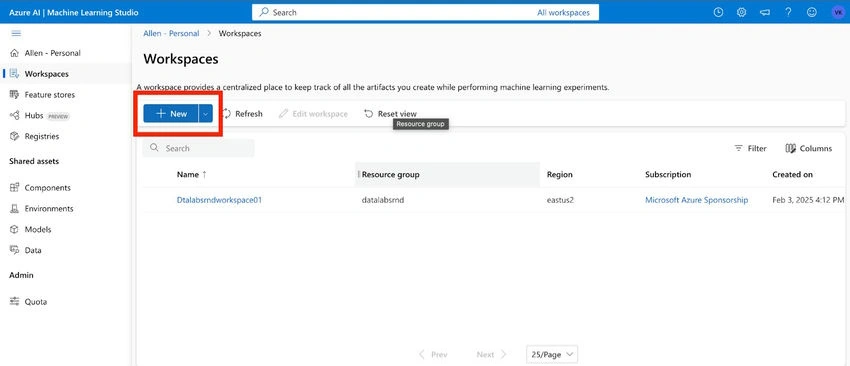Sort by Resource group column header
850x366 pixels.
[x=390, y=175]
